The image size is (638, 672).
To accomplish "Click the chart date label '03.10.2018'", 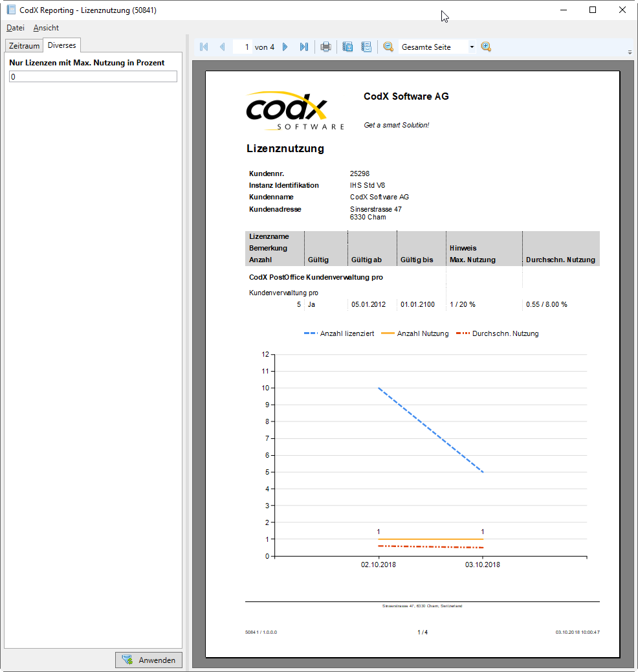I will click(483, 565).
